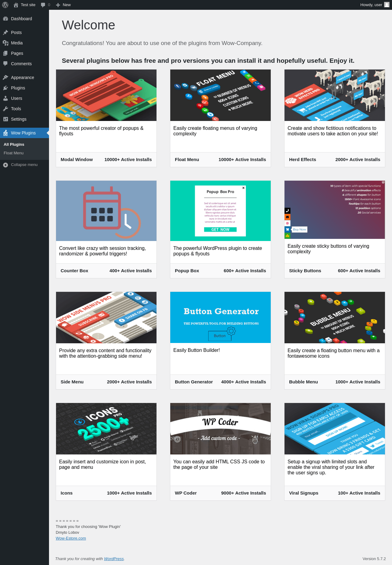392x565 pixels.
Task: Click the Viral Signups plugin name
Action: pos(303,493)
